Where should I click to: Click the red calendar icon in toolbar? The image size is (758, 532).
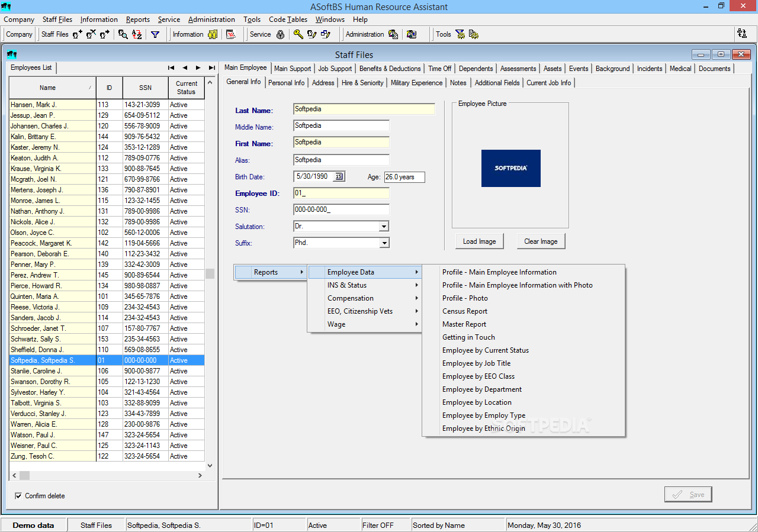coord(231,34)
